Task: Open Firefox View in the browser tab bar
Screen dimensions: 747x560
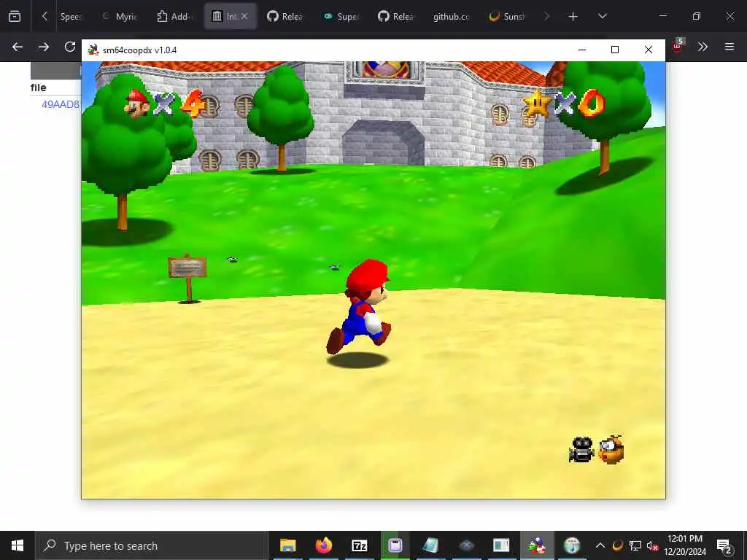Action: pos(15,16)
